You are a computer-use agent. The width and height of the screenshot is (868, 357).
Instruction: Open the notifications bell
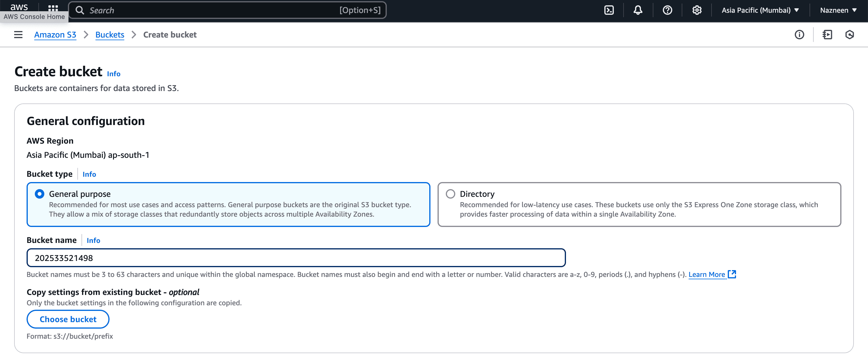pos(638,10)
